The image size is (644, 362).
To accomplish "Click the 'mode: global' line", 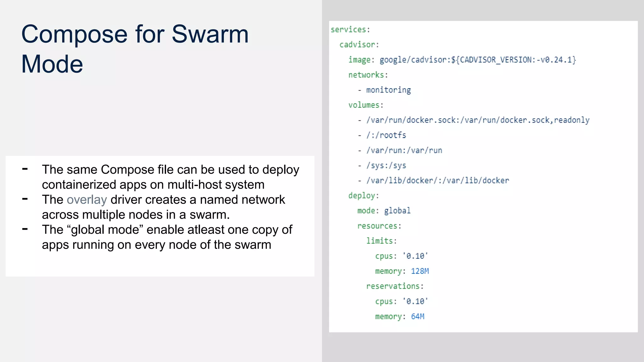I will click(384, 211).
